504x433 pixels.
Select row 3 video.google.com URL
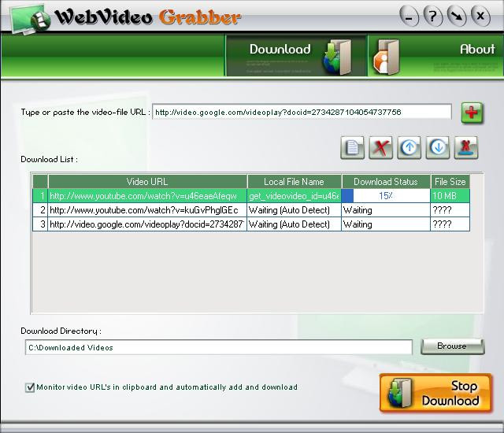[147, 224]
